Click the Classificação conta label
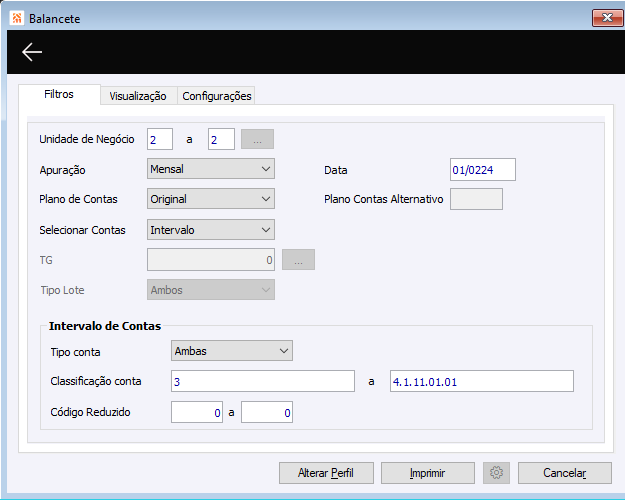 (96, 381)
